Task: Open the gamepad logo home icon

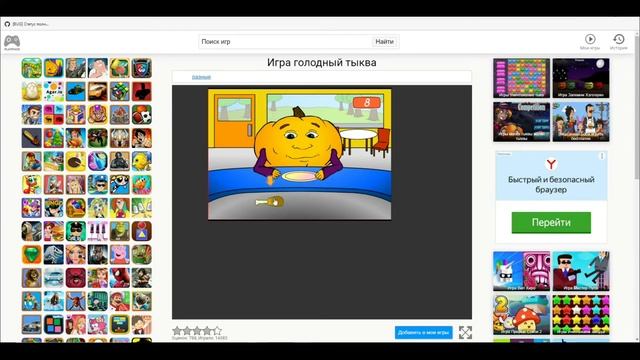Action: pyautogui.click(x=12, y=42)
